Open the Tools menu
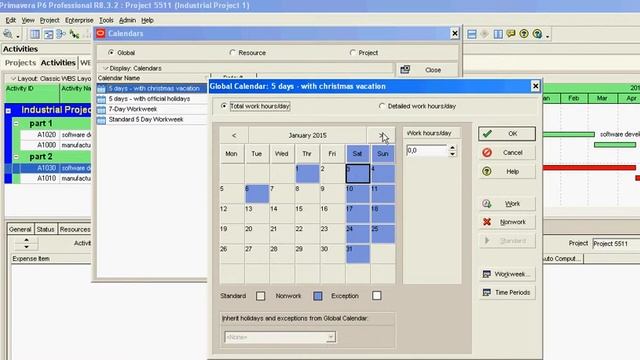This screenshot has width=640, height=360. [106, 20]
